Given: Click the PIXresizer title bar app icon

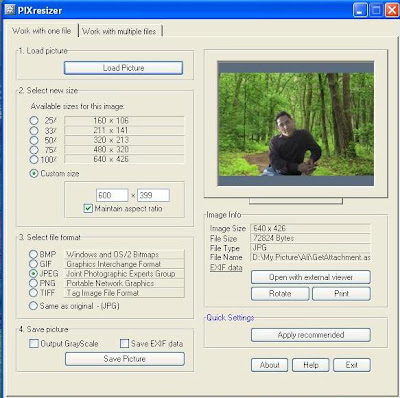Looking at the screenshot, I should click(x=10, y=10).
